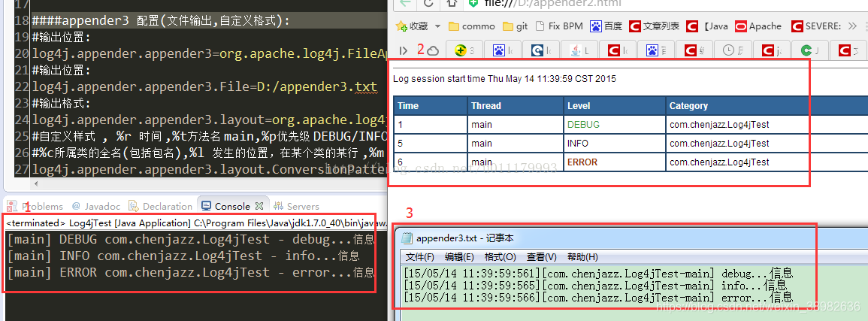868x321 pixels.
Task: Open the Apache bookmark
Action: 758,26
